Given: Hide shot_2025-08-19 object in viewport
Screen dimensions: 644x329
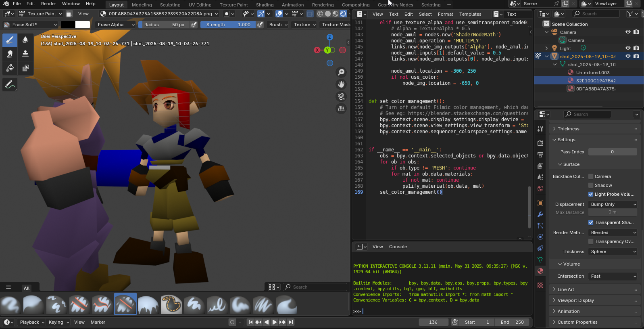Looking at the screenshot, I should pos(628,56).
